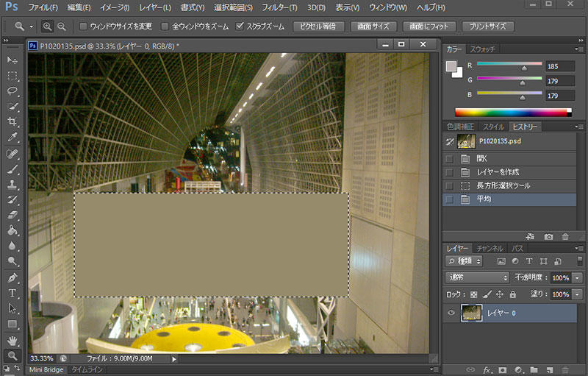
Task: Uncheck スクラブズーム checkbox
Action: tap(240, 26)
